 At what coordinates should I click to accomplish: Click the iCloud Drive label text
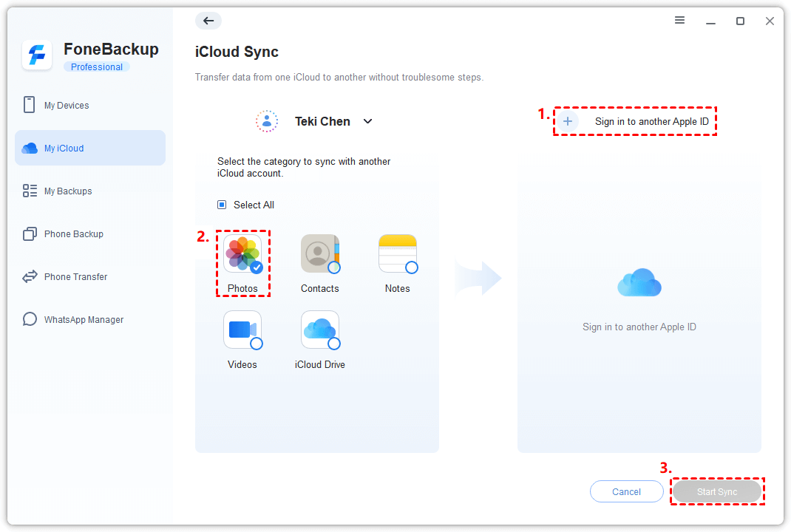[x=320, y=364]
